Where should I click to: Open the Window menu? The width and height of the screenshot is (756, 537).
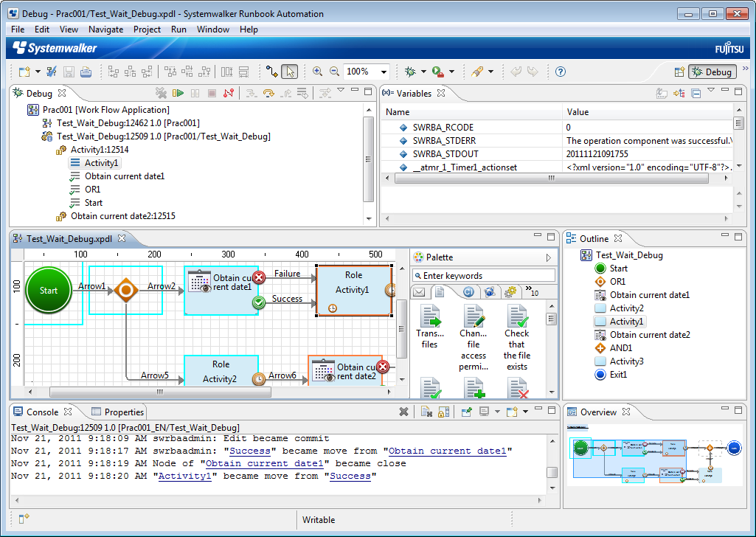tap(213, 30)
